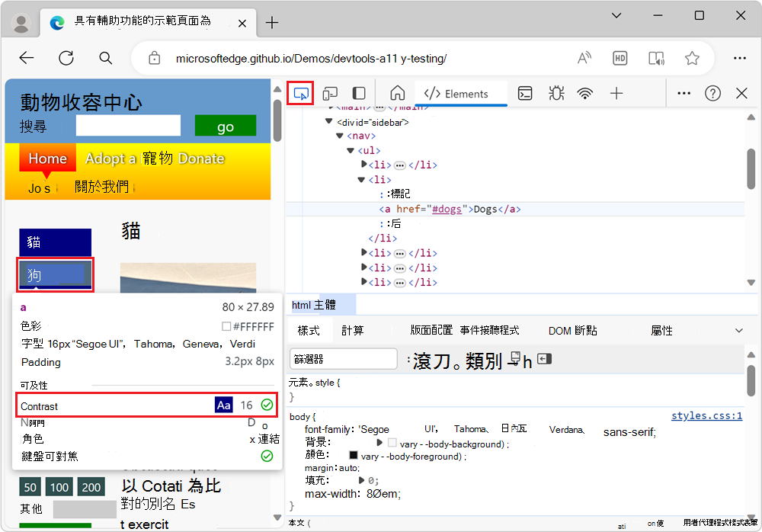This screenshot has width=762, height=532.
Task: Open the 屬性 tab
Action: pyautogui.click(x=661, y=331)
